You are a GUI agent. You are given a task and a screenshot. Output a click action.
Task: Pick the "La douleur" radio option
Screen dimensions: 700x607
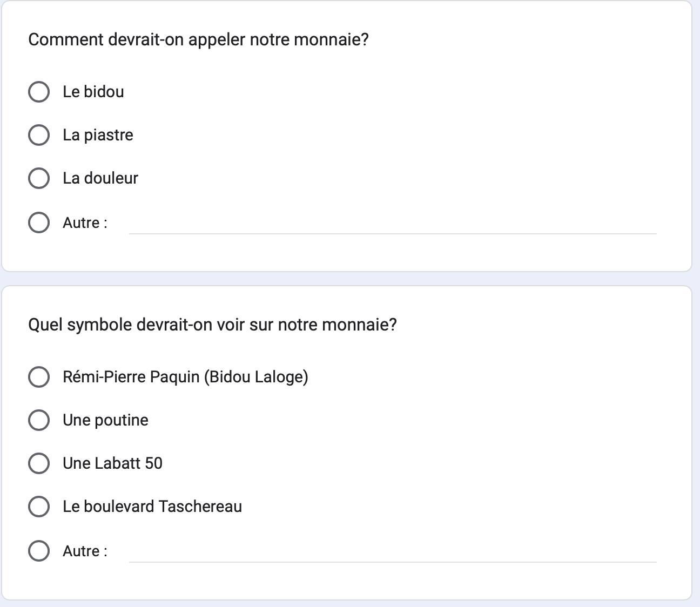39,178
